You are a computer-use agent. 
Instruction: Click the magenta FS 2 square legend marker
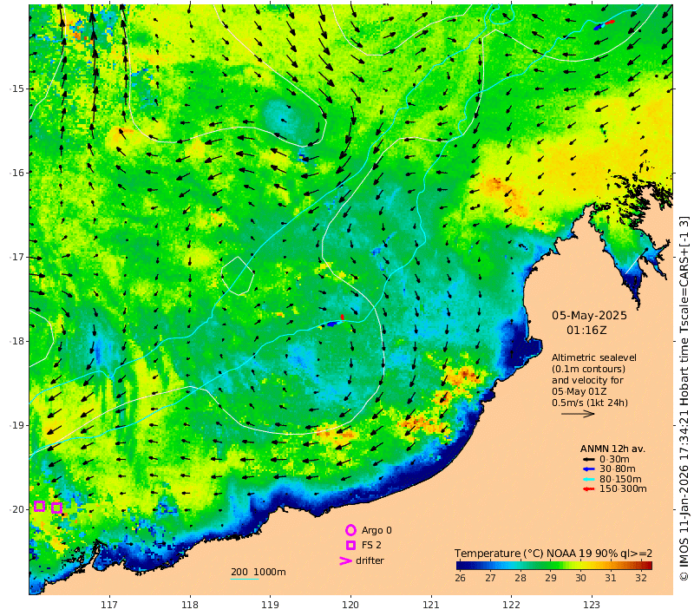[351, 545]
